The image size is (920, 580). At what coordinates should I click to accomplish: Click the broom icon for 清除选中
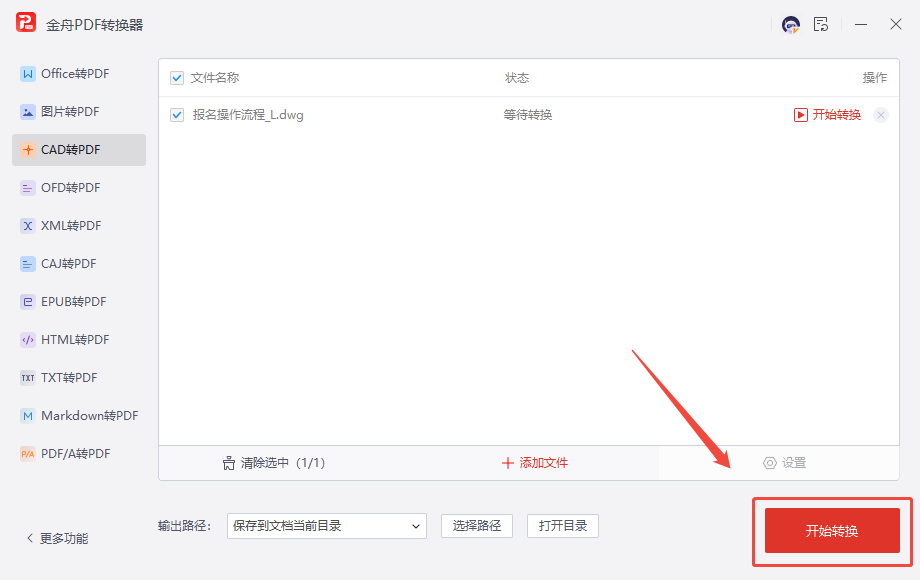[x=229, y=463]
